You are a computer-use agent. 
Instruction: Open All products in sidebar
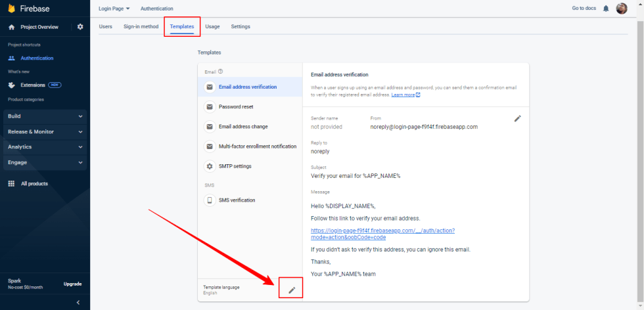[34, 183]
